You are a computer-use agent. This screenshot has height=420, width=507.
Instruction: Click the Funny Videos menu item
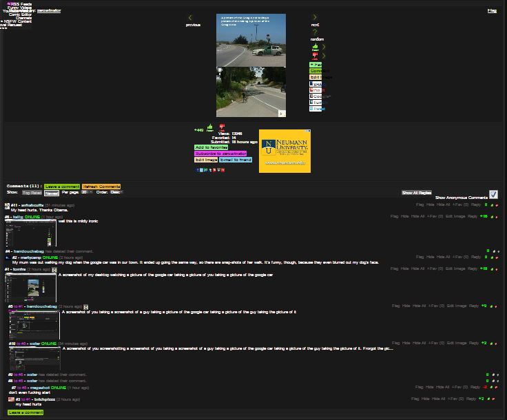click(19, 8)
